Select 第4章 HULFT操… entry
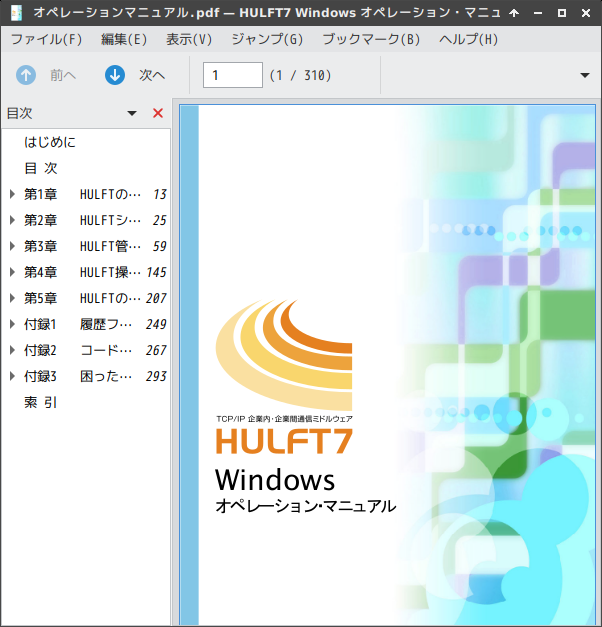This screenshot has width=602, height=627. 86,272
